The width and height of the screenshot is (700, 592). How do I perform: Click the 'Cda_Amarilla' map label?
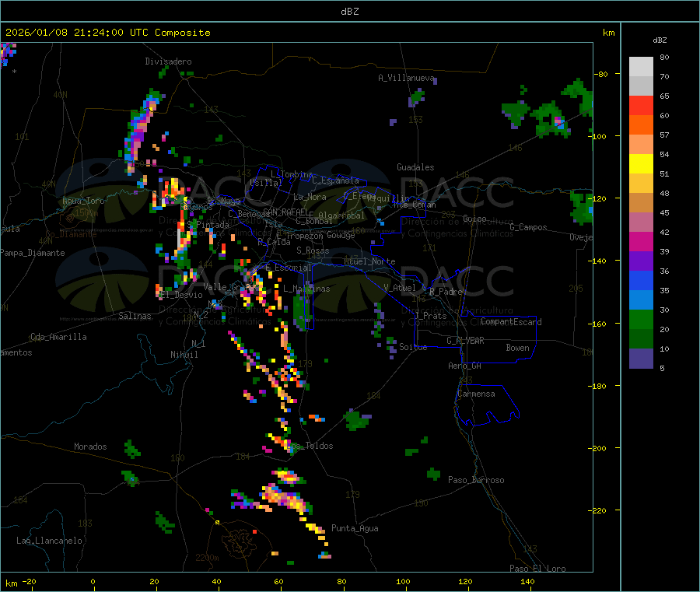point(58,337)
